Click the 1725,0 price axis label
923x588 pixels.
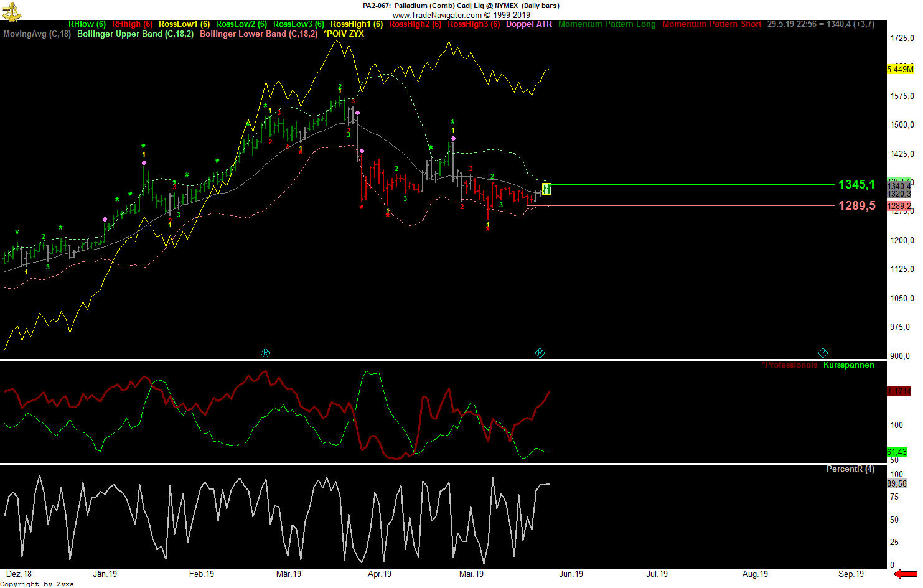[902, 39]
